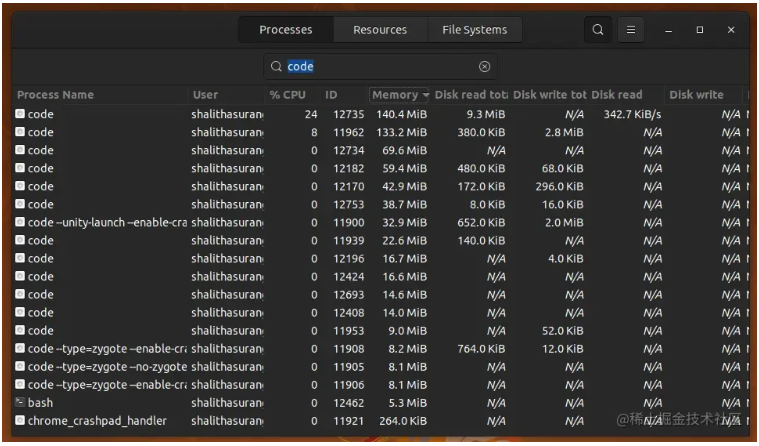759x446 pixels.
Task: Select the process row with ID 12408
Action: pyautogui.click(x=380, y=312)
